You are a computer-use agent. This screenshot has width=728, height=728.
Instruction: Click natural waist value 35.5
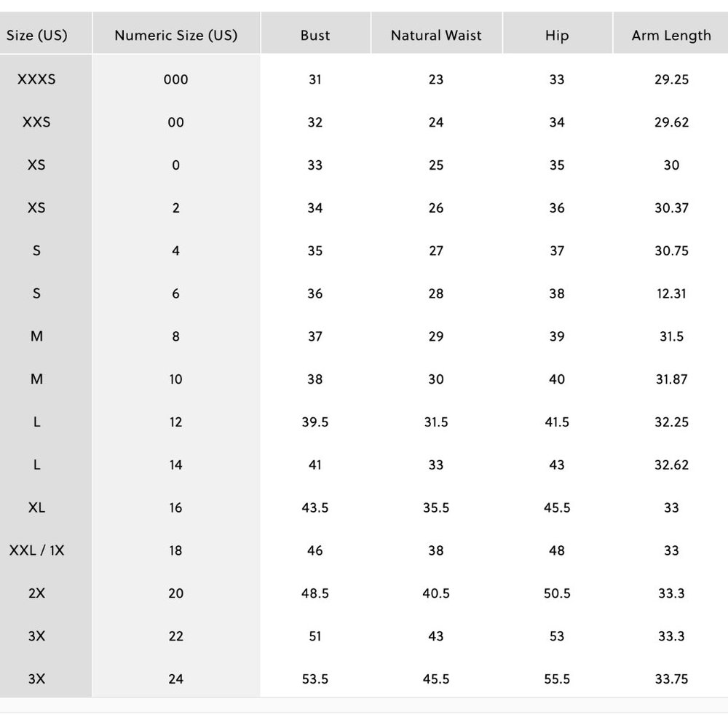tap(436, 507)
